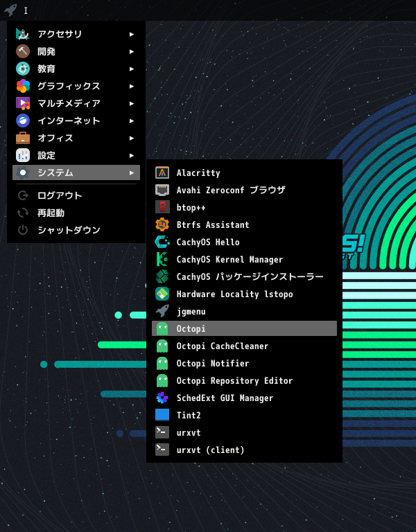416x532 pixels.
Task: Click the アクセサリ category icon
Action: pos(23,34)
